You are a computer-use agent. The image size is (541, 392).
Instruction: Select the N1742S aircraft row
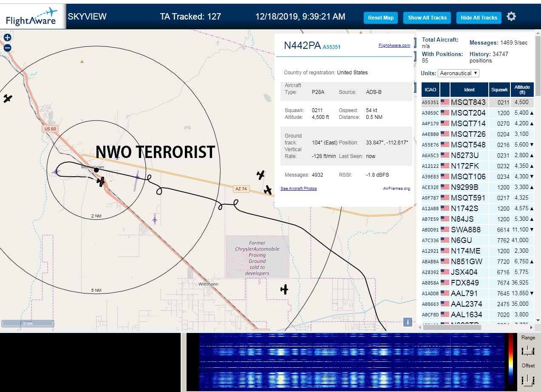pyautogui.click(x=478, y=209)
